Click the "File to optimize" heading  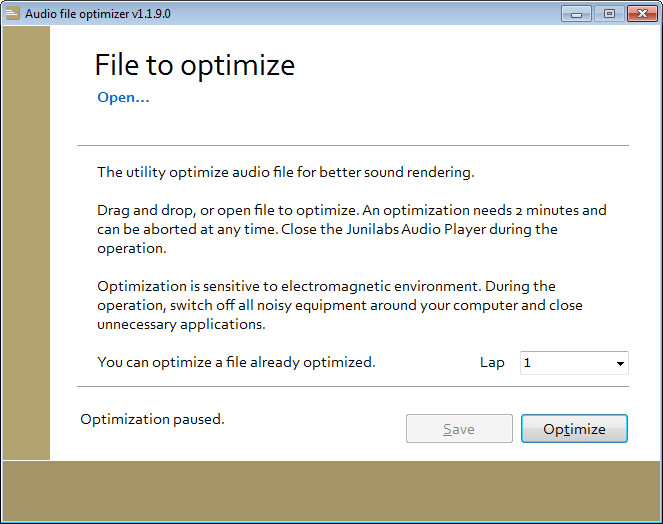tap(195, 66)
